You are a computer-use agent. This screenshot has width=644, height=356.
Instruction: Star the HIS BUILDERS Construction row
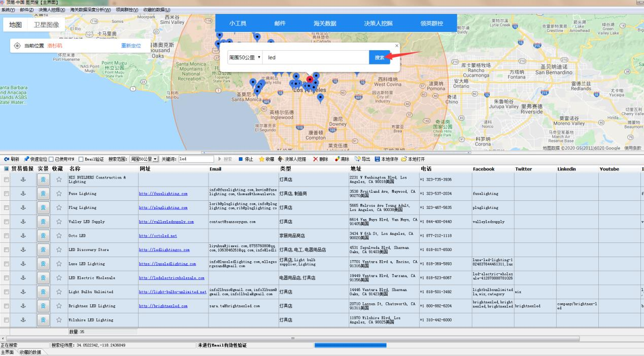click(59, 180)
